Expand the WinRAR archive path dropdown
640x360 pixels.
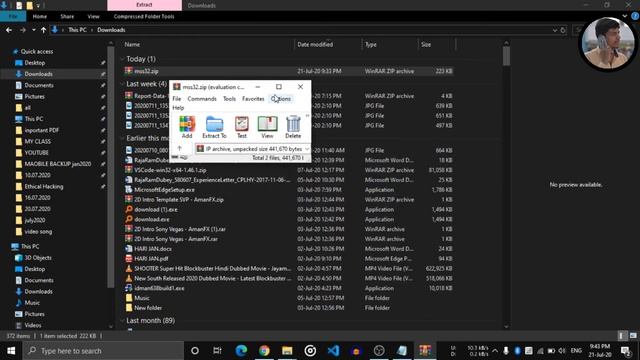307,149
